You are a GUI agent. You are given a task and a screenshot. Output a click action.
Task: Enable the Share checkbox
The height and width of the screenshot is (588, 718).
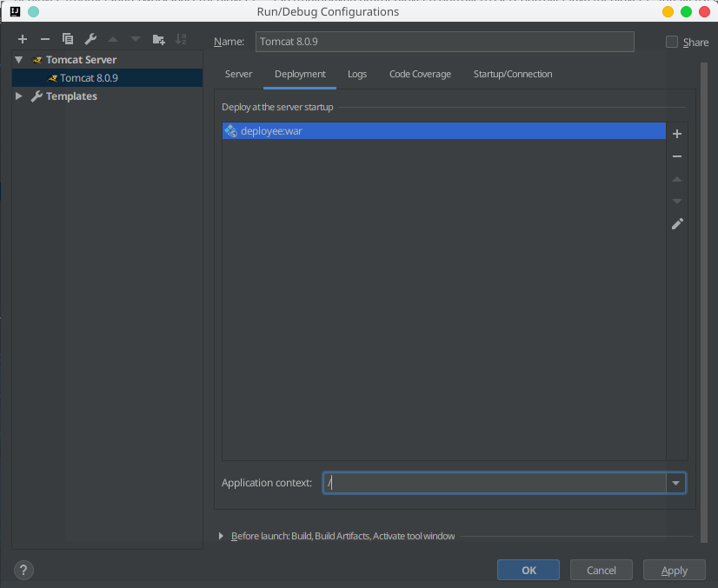point(672,42)
